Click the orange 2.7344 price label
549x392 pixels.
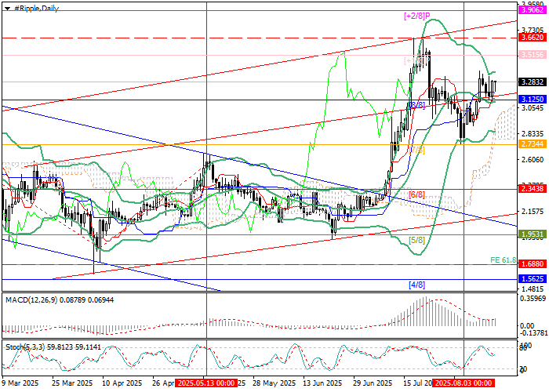click(531, 145)
